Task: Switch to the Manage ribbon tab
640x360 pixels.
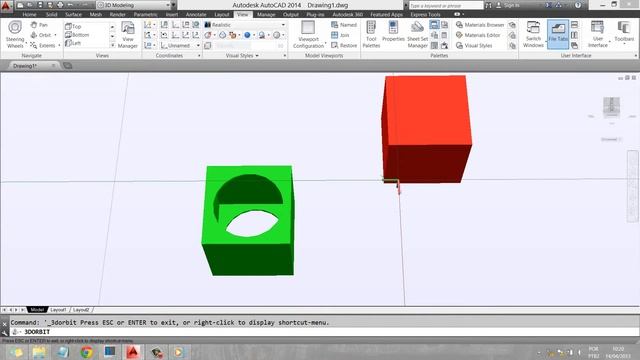Action: pyautogui.click(x=266, y=14)
